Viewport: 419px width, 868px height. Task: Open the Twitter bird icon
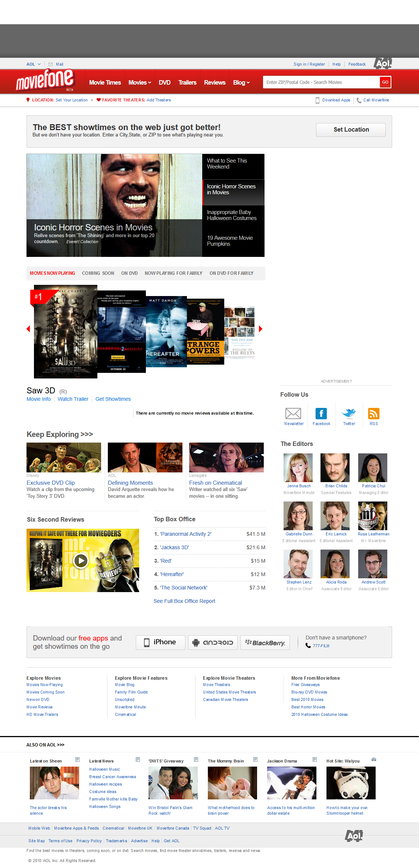[349, 413]
